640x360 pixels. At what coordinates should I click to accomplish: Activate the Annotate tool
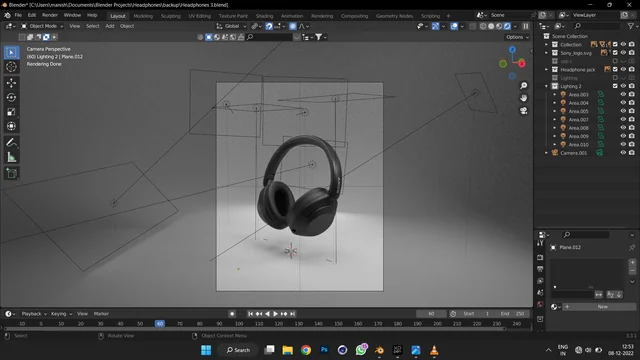[x=11, y=142]
